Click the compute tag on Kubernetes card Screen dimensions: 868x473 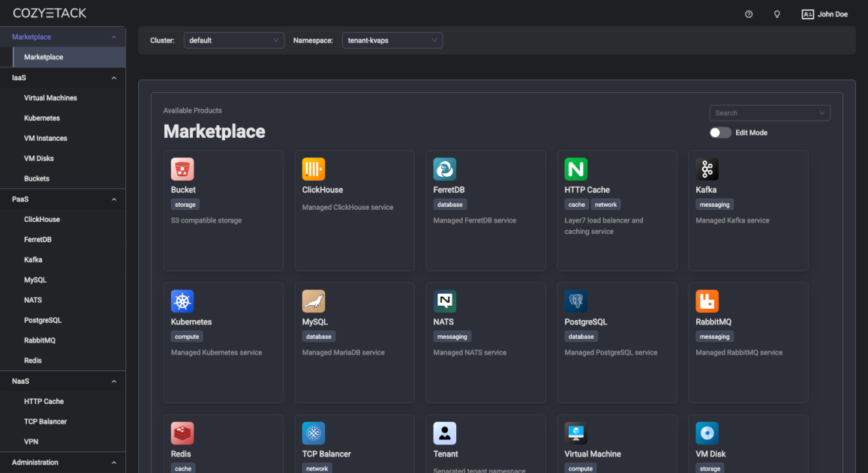pos(187,337)
